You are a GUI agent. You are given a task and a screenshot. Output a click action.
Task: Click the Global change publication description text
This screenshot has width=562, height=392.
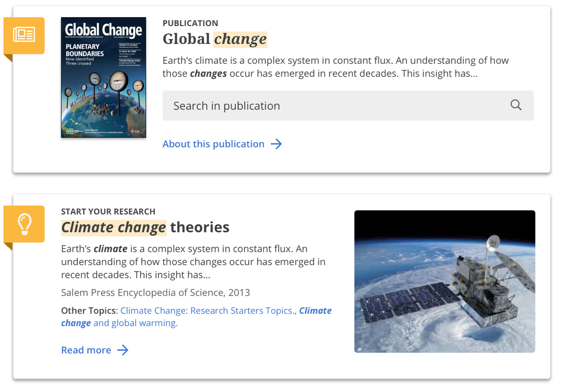pyautogui.click(x=335, y=67)
